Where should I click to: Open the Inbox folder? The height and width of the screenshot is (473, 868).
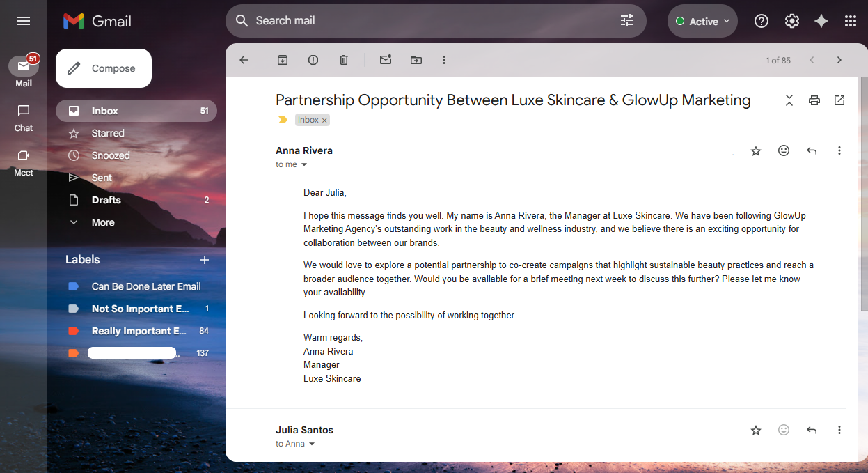point(136,111)
